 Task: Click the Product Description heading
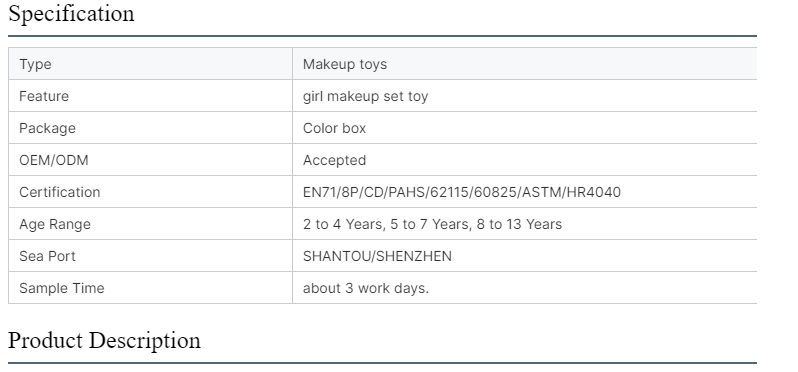[x=104, y=340]
